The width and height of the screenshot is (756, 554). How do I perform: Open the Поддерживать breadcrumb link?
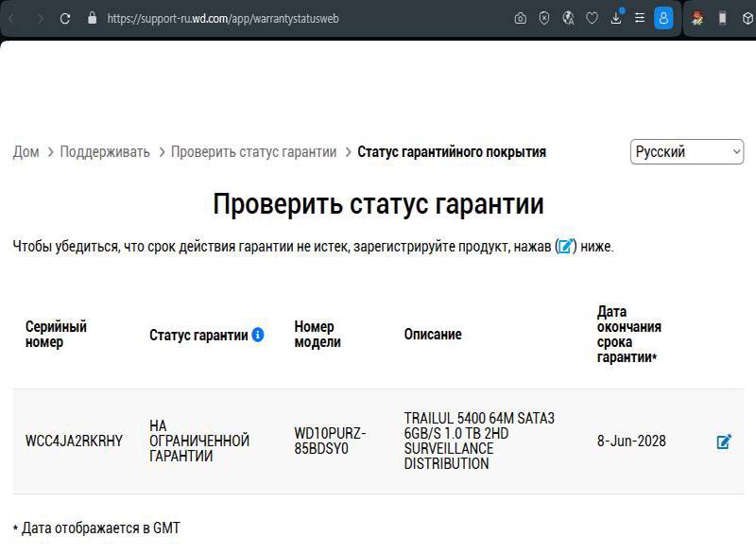click(105, 152)
